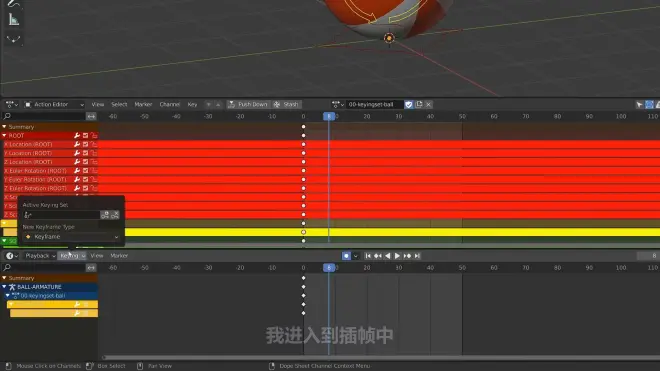The height and width of the screenshot is (371, 660).
Task: Open the Select menu in Action Editor
Action: [x=119, y=104]
